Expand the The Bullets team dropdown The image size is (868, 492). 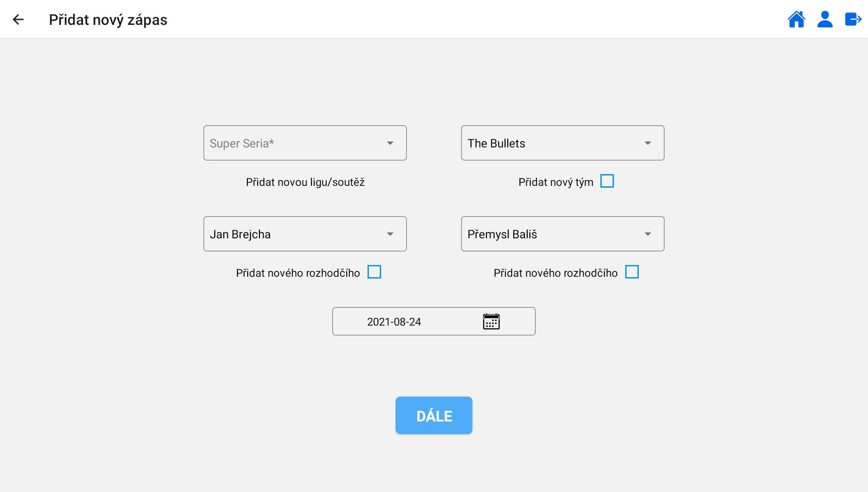tap(552, 143)
